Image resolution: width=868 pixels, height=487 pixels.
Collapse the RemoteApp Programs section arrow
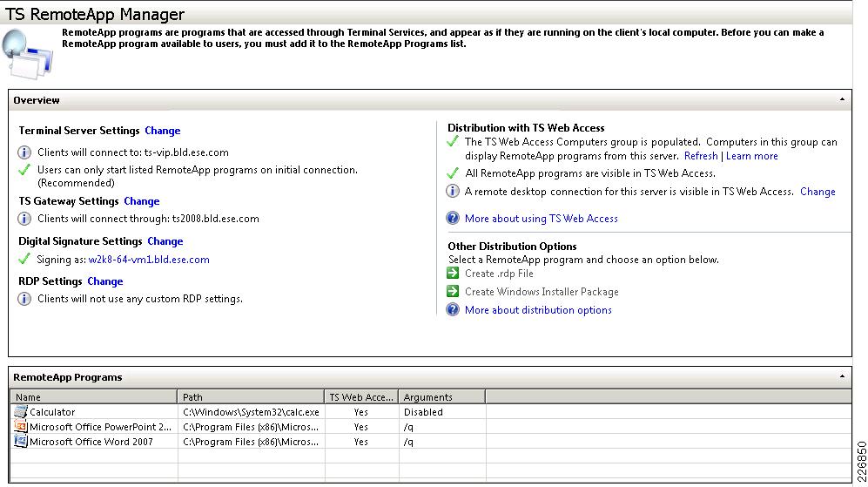coord(842,376)
